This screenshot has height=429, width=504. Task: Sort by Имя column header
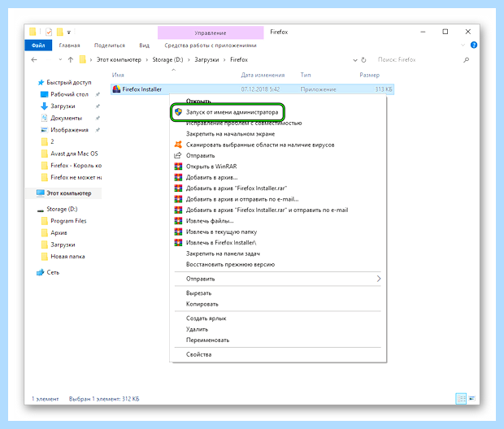pyautogui.click(x=118, y=75)
